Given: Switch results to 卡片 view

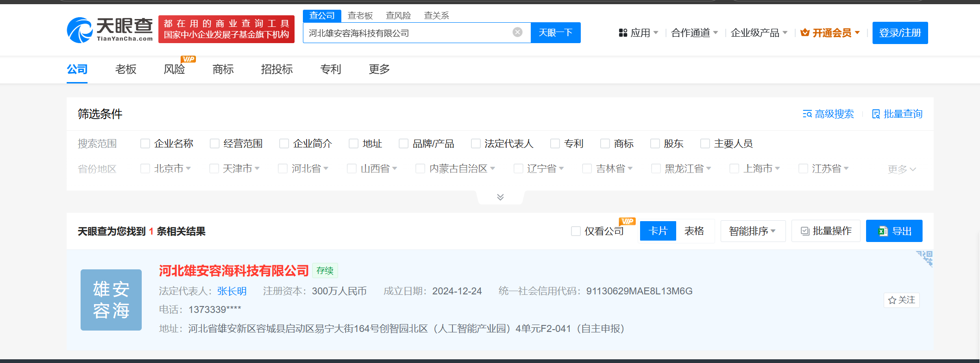Looking at the screenshot, I should 658,231.
